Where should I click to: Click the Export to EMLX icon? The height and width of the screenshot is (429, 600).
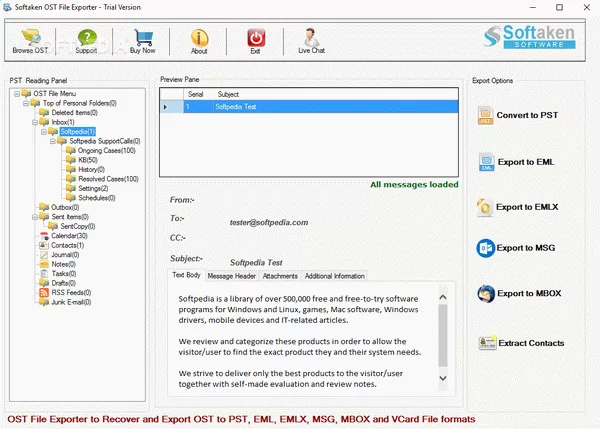click(484, 207)
